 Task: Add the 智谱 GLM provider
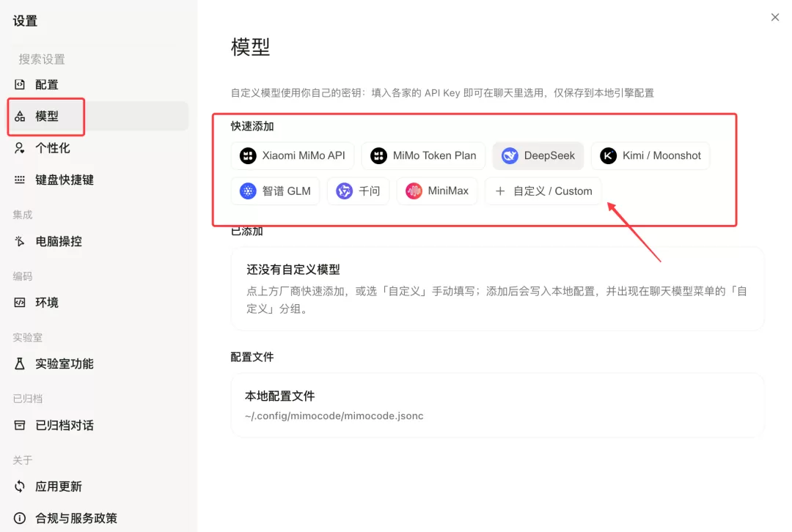(x=275, y=191)
